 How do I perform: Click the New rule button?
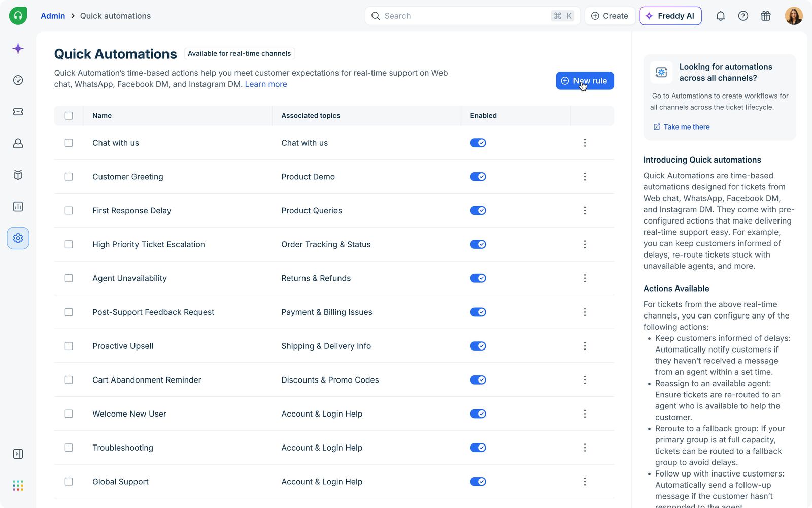coord(585,81)
